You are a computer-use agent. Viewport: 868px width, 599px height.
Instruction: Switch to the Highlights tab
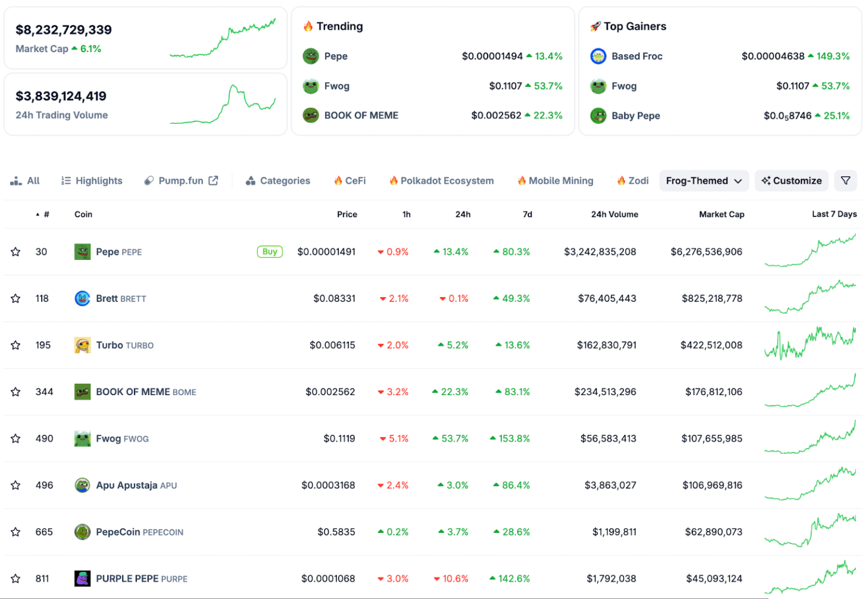[92, 181]
